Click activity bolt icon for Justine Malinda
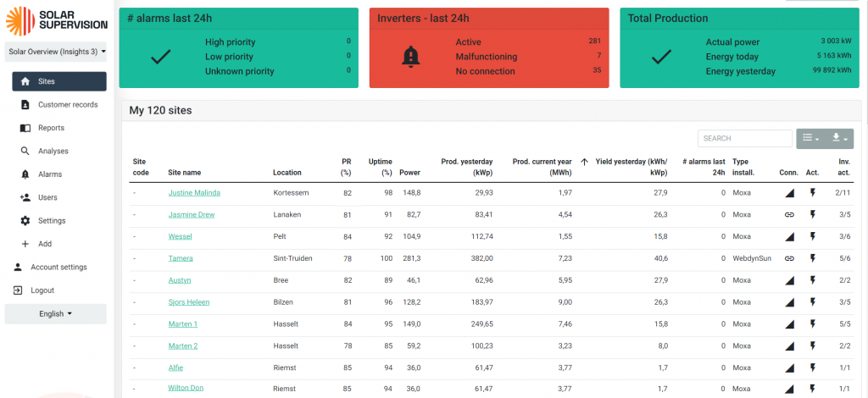This screenshot has width=868, height=398. point(813,193)
